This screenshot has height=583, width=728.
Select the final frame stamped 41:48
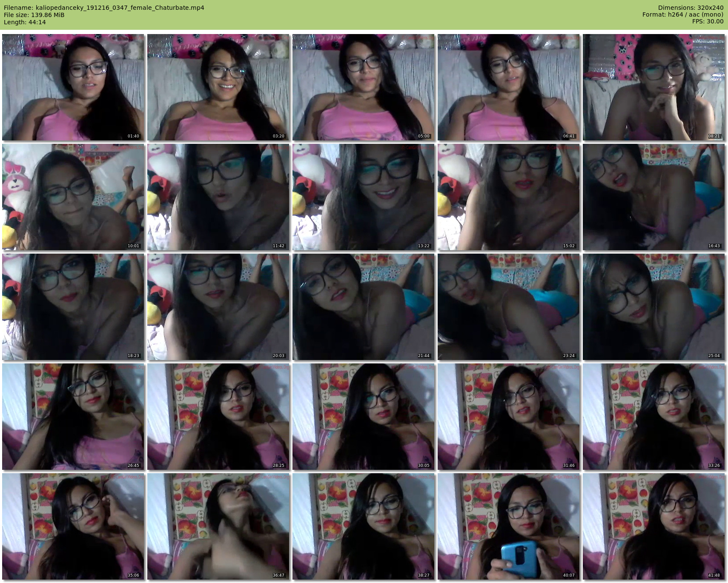point(654,526)
